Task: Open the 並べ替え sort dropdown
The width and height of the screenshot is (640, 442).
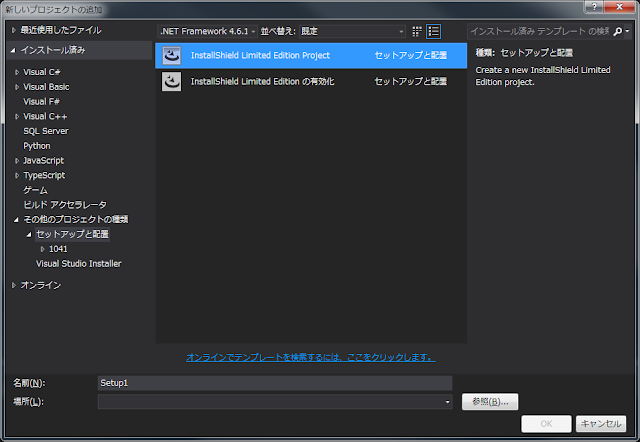Action: tap(352, 31)
